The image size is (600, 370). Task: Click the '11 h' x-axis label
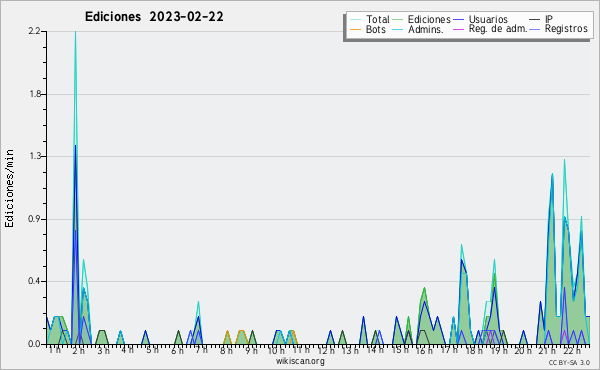[x=301, y=350]
